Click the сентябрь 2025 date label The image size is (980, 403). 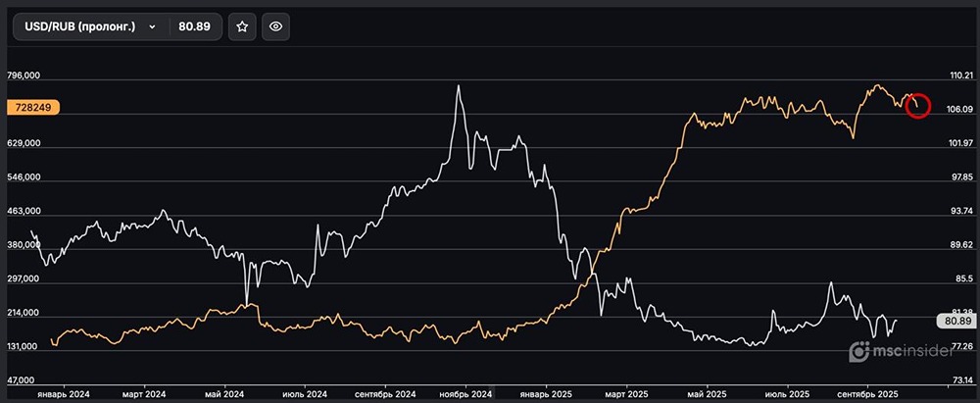point(867,395)
